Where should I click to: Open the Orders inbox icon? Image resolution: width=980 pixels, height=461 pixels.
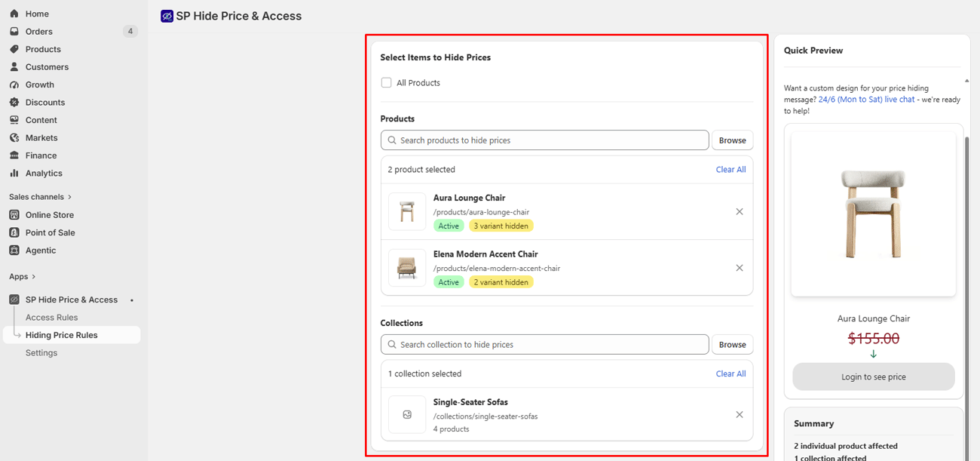pyautogui.click(x=14, y=32)
